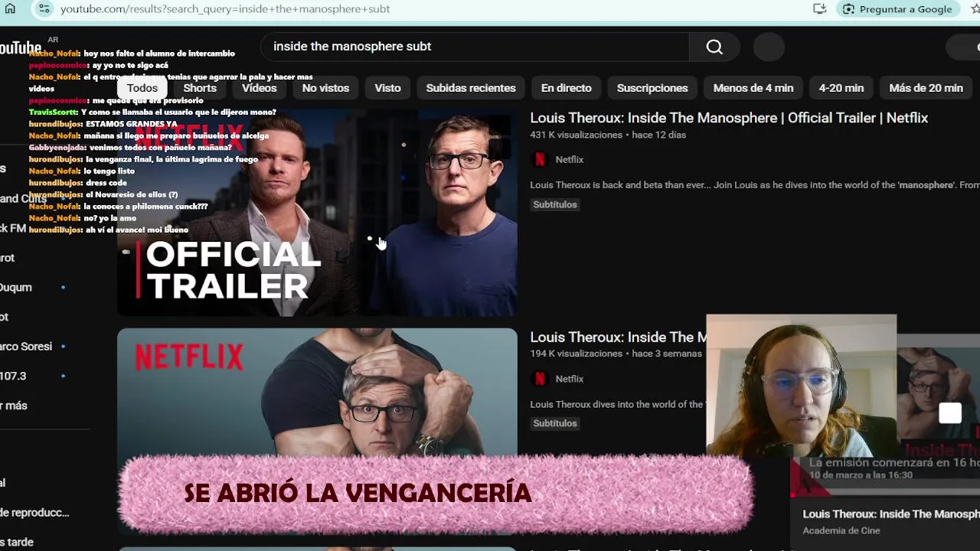980x551 pixels.
Task: Click the Academia de Cine channel name
Action: pos(841,530)
